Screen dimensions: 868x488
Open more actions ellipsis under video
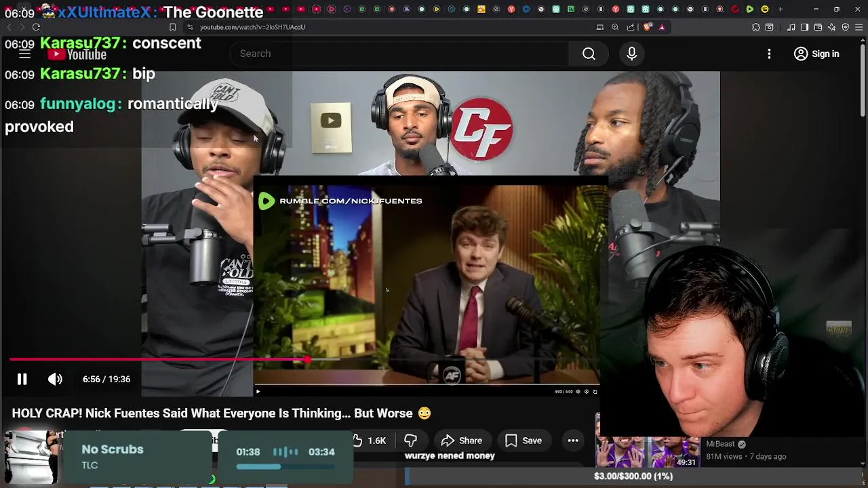573,441
